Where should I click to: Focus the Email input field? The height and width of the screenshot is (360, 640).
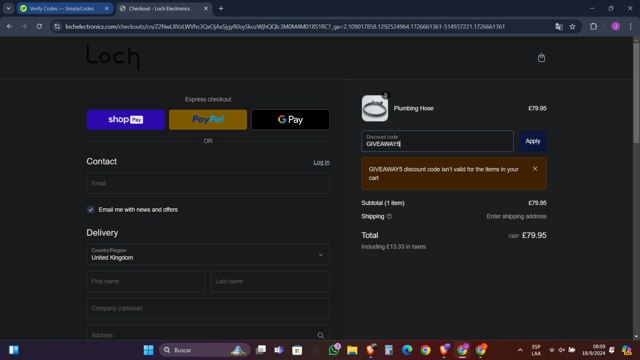point(208,183)
